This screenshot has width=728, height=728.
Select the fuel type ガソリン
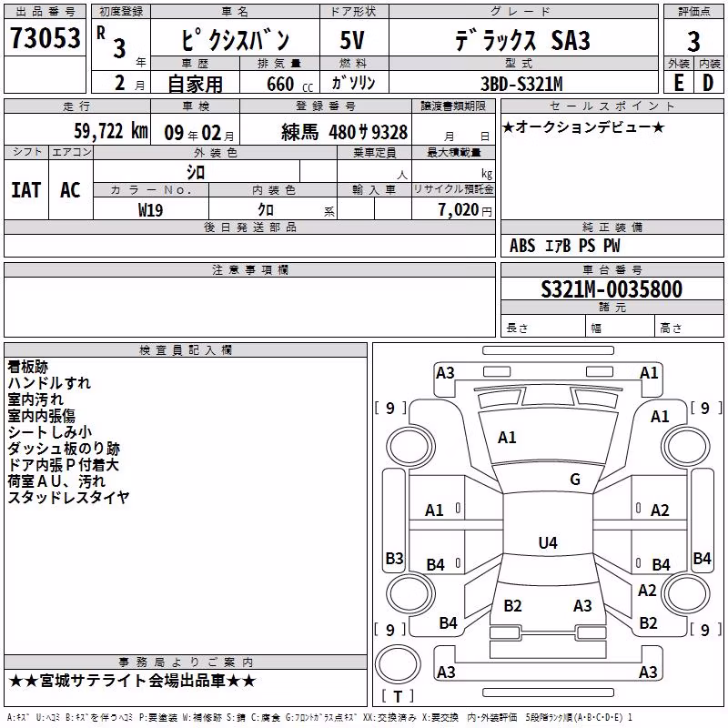[x=353, y=83]
